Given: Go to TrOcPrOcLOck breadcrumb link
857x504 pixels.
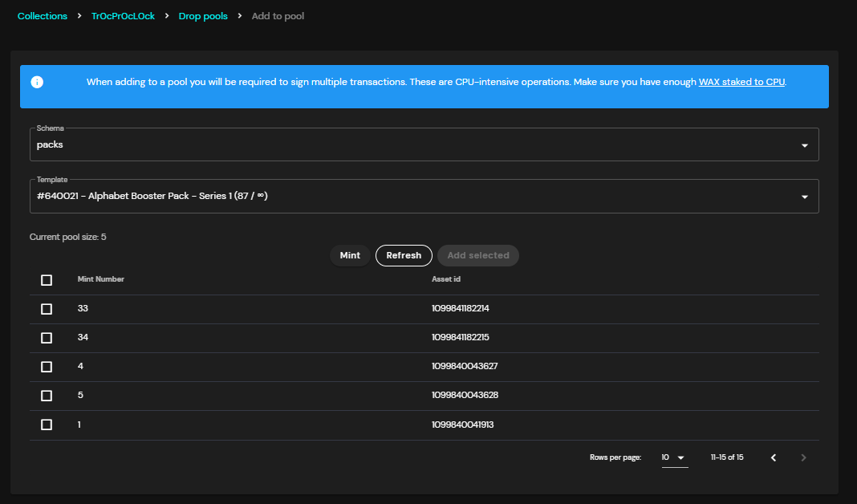Looking at the screenshot, I should tap(123, 16).
